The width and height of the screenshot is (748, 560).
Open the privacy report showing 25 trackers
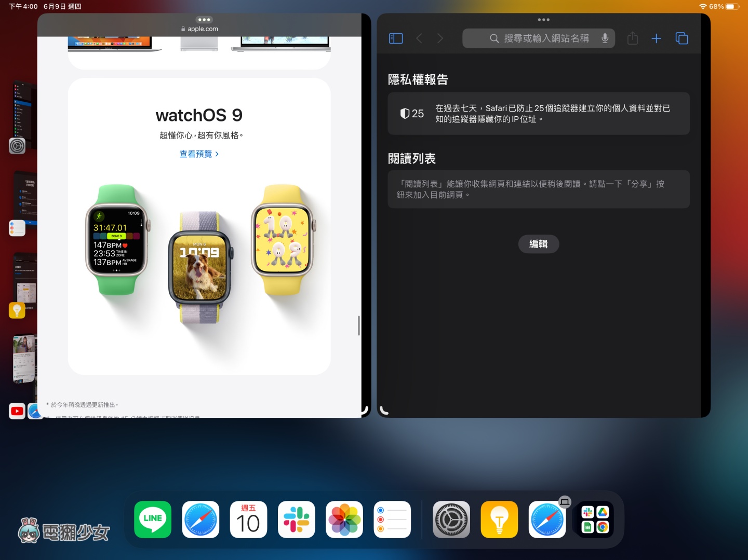[x=539, y=114]
